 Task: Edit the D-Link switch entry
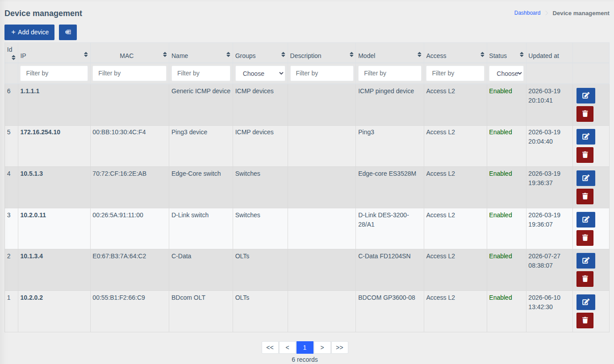[585, 219]
